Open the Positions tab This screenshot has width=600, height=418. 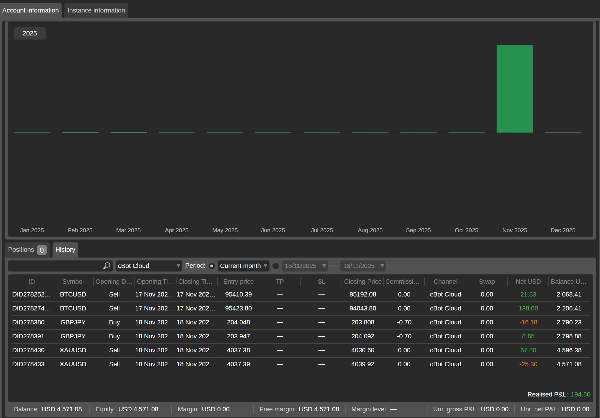pos(27,249)
